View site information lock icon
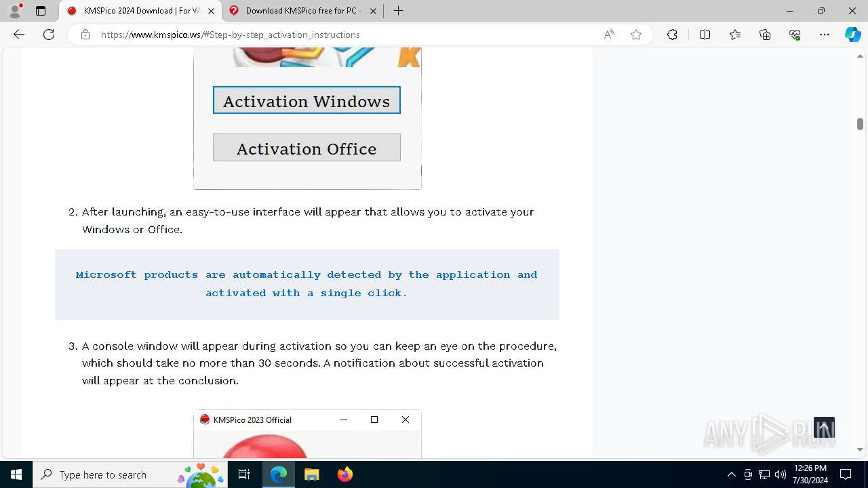 click(85, 35)
